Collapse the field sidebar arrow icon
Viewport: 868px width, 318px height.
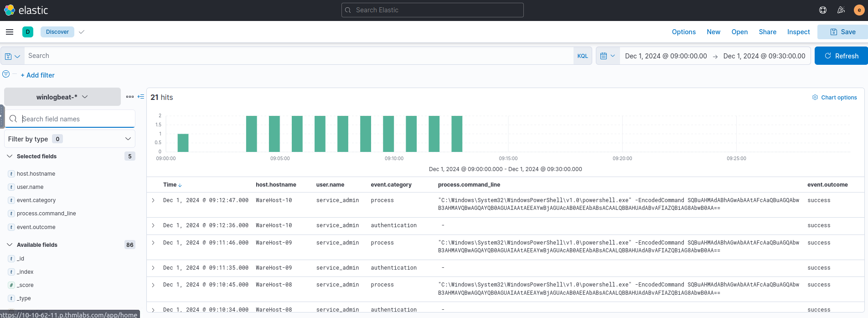pos(141,97)
